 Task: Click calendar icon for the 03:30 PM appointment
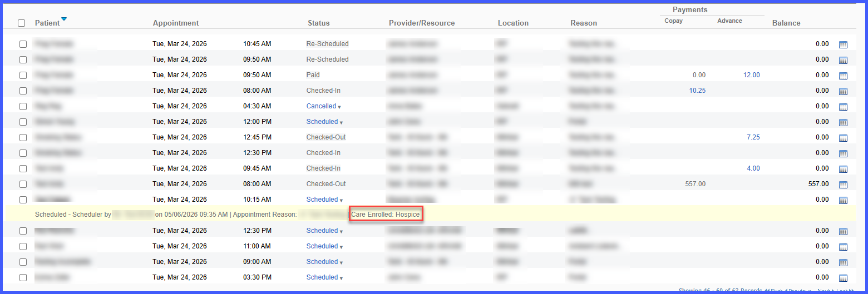pos(843,278)
